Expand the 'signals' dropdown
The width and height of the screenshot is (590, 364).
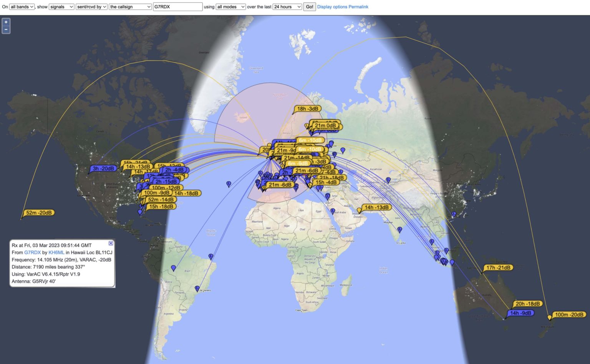61,7
